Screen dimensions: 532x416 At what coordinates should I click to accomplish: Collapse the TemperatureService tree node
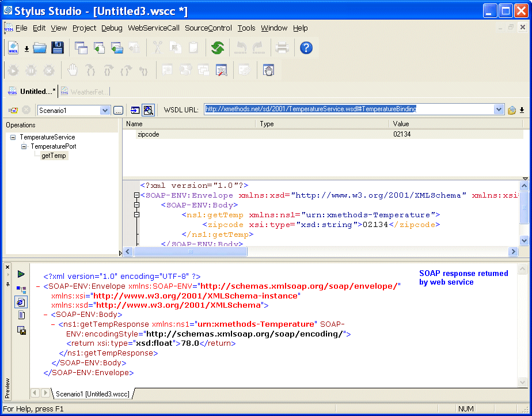(x=13, y=137)
